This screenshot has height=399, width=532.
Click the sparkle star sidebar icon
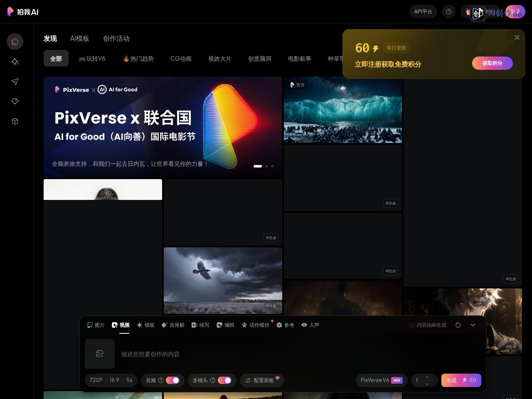click(x=15, y=62)
